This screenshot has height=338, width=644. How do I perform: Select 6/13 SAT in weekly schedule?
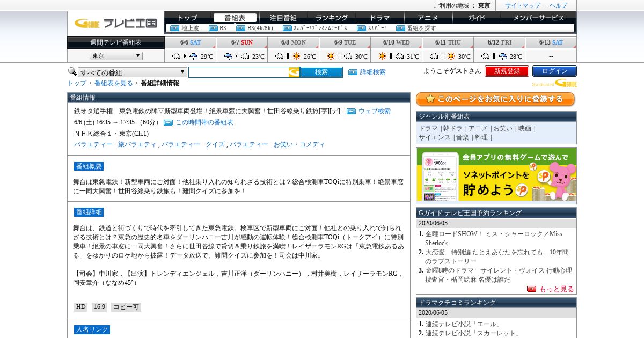click(551, 42)
